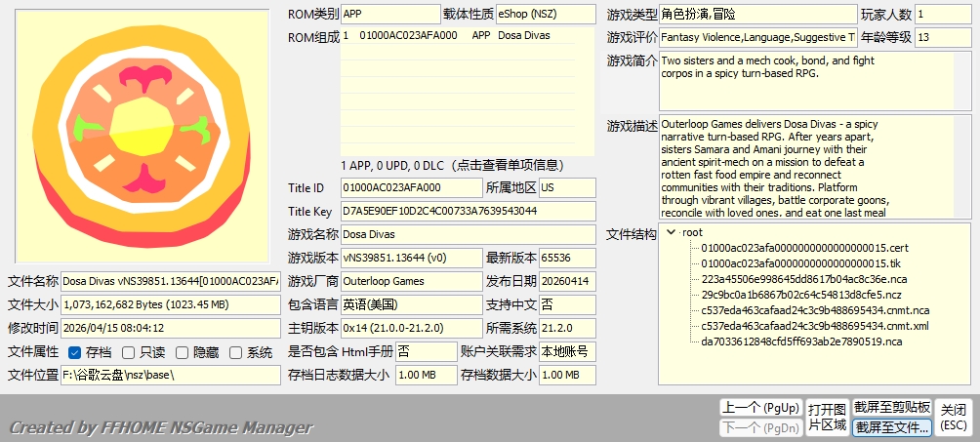Collapse the root node in file structure
The width and height of the screenshot is (980, 442).
[x=671, y=233]
